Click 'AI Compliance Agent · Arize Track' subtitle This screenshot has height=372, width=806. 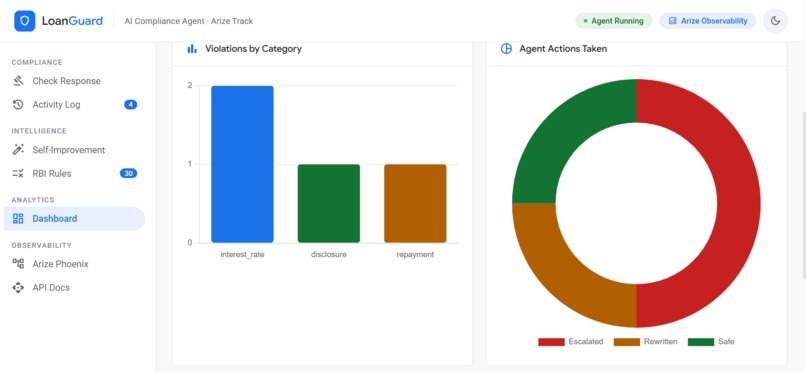(189, 21)
